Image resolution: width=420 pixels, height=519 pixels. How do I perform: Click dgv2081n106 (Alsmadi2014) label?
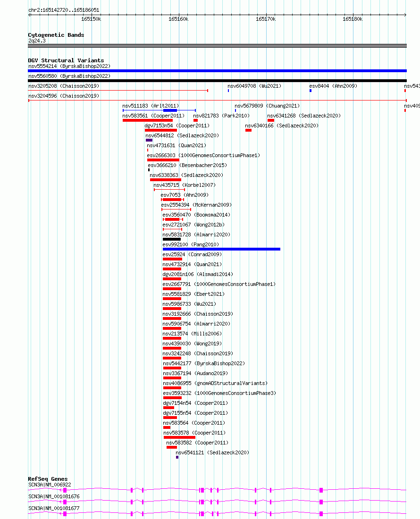[198, 275]
